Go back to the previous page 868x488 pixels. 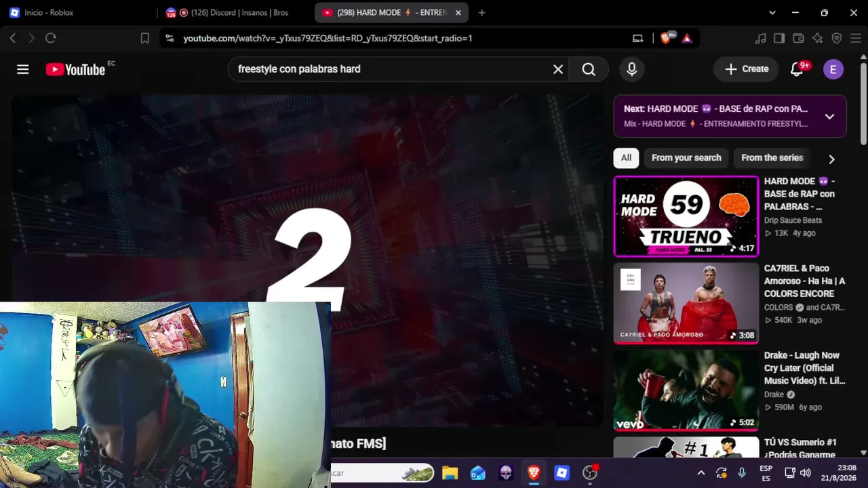[13, 39]
